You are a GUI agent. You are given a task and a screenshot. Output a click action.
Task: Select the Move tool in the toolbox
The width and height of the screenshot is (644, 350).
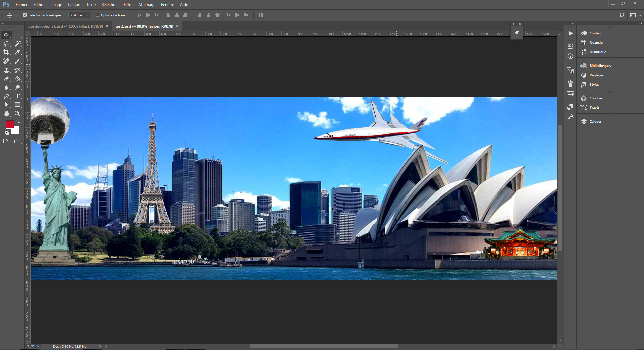pyautogui.click(x=6, y=35)
